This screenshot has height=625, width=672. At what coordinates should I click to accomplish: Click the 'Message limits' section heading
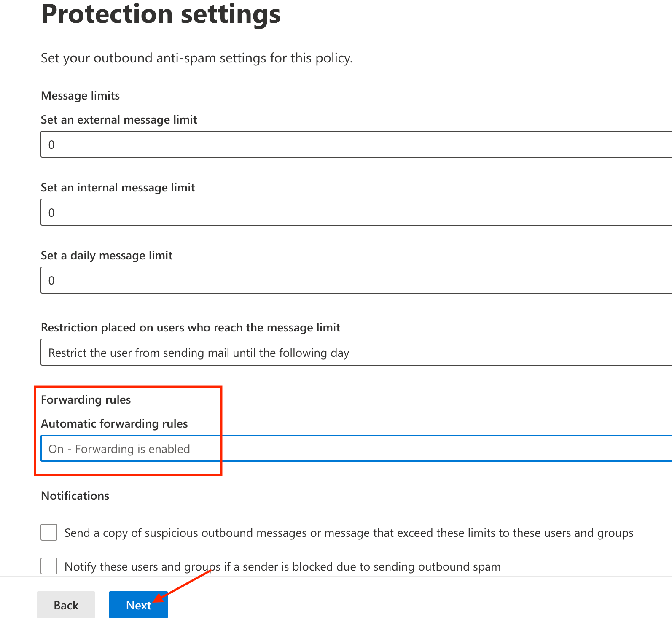pyautogui.click(x=80, y=96)
